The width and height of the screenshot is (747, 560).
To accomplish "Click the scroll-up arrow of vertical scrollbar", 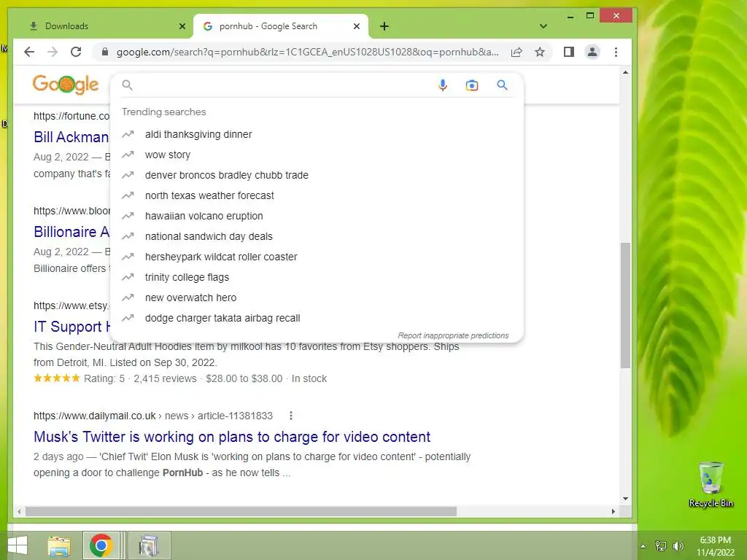I will pos(625,72).
